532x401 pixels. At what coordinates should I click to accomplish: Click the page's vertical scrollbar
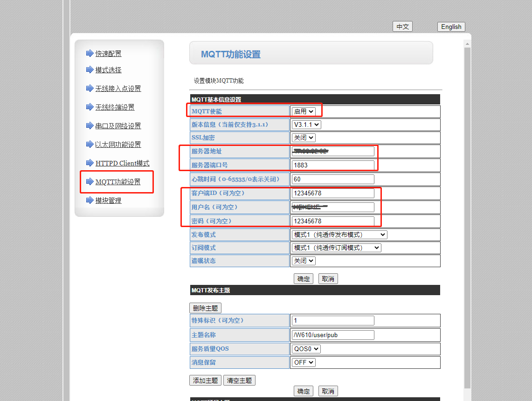(x=467, y=214)
